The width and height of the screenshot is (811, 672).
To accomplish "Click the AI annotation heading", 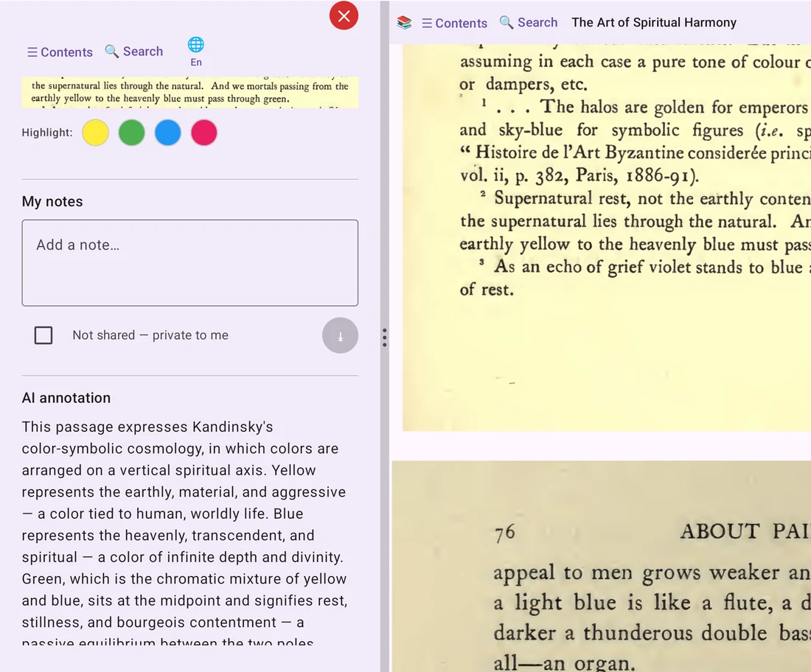I will [x=66, y=398].
